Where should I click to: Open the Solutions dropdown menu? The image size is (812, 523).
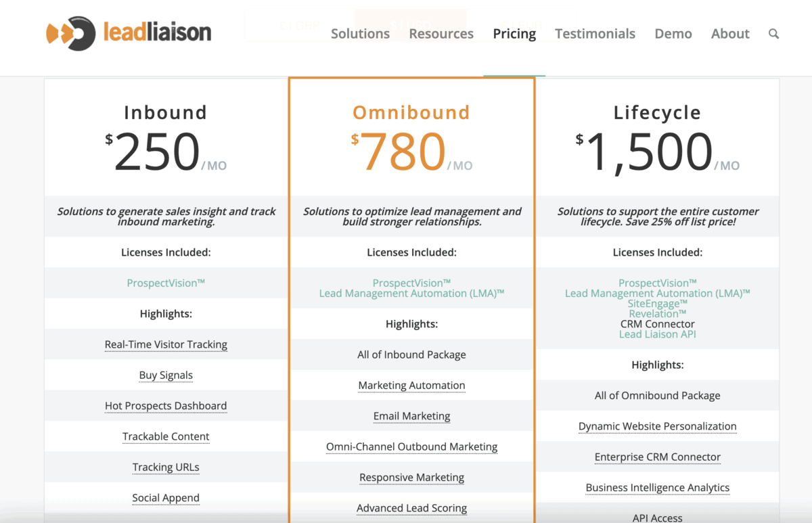coord(360,33)
